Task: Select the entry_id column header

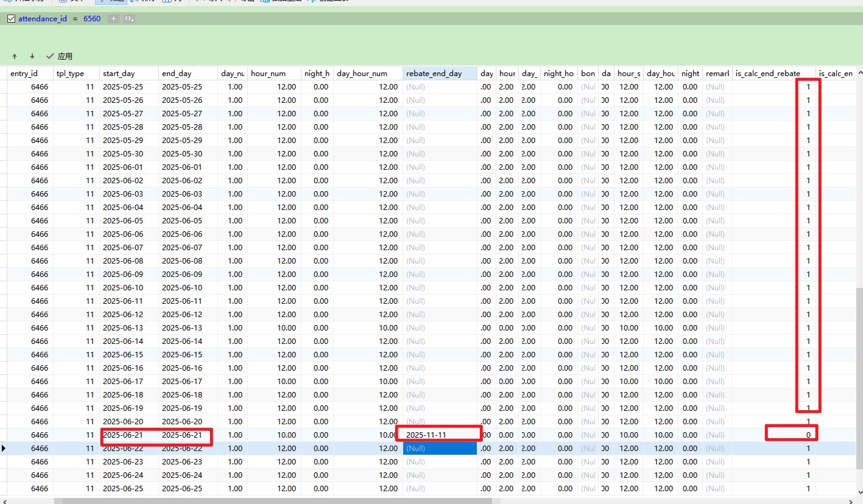Action: pos(30,73)
